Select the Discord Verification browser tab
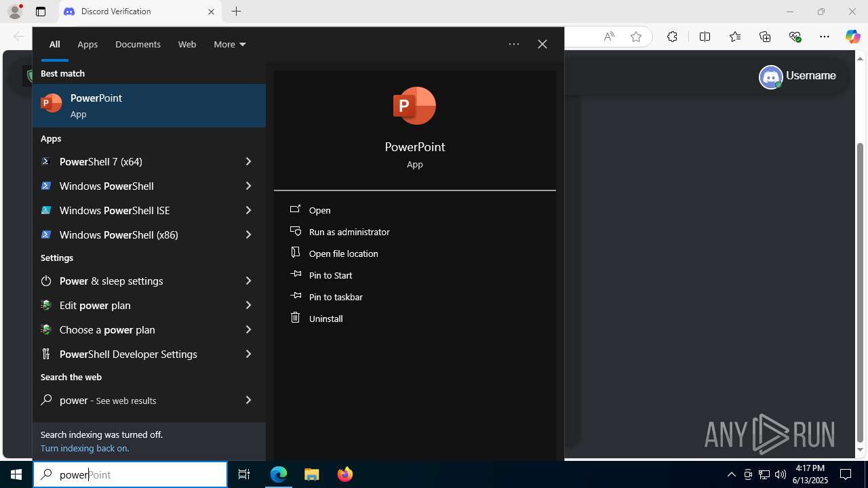868x488 pixels. 139,12
